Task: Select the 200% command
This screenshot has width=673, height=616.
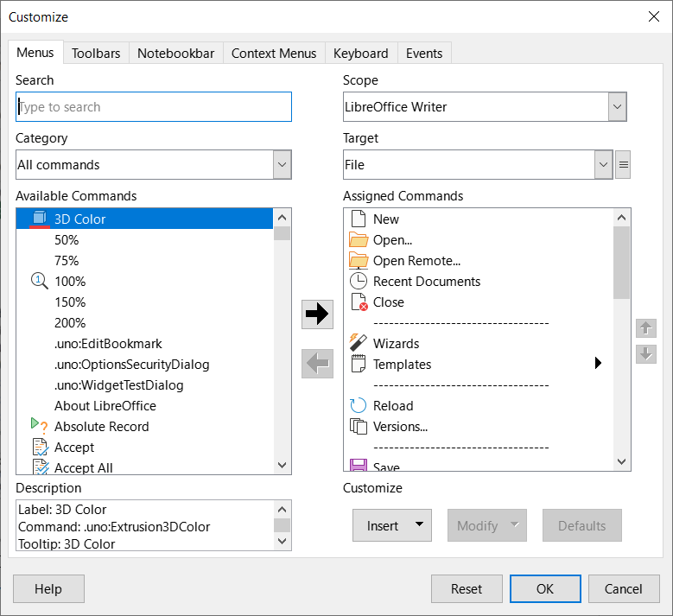Action: [144, 322]
